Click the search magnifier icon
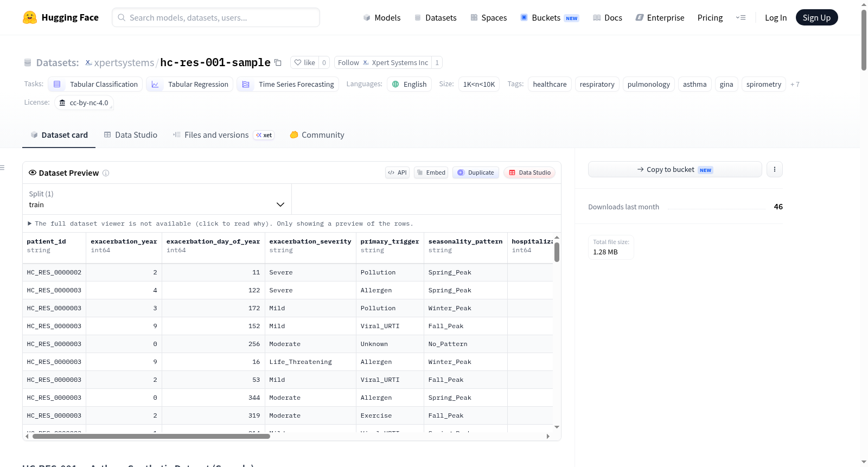This screenshot has width=868, height=467. [x=122, y=17]
